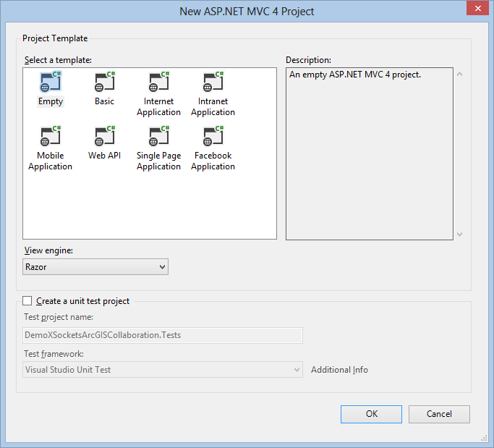Click the "Test framework:" label
This screenshot has width=494, height=448.
(54, 354)
